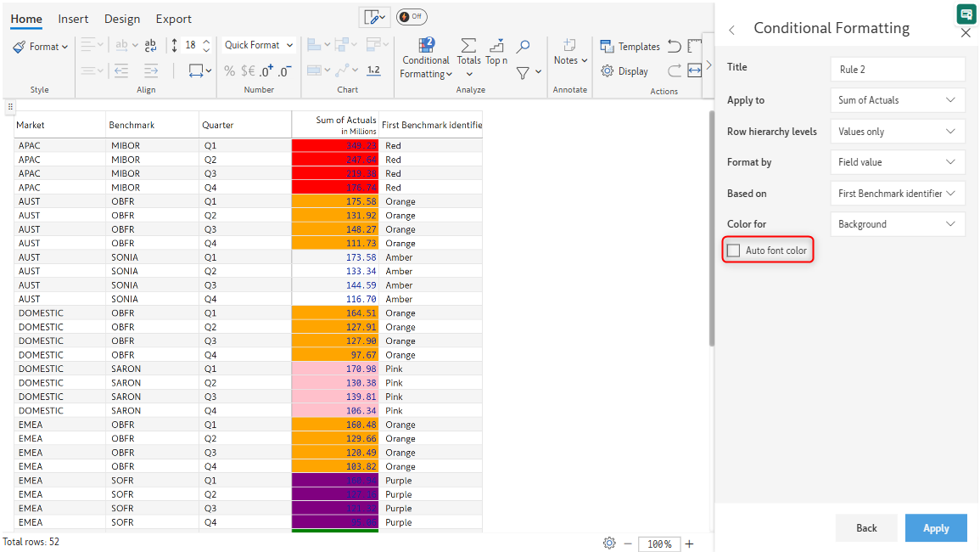Click the status bar settings gear
This screenshot has width=980, height=552.
coord(608,544)
